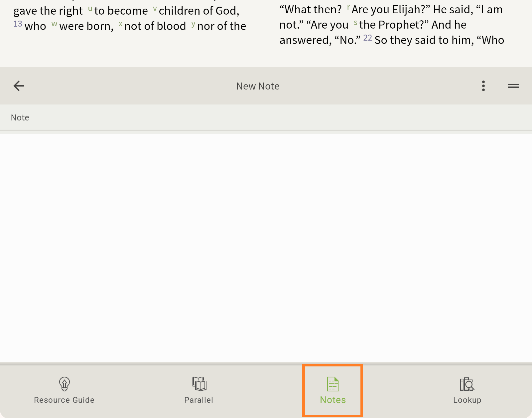Open footnote v before "children of God"
Image resolution: width=532 pixels, height=418 pixels.
click(x=155, y=8)
